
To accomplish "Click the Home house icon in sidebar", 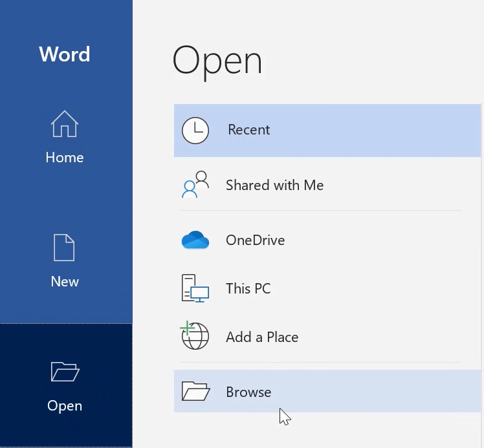I will [x=64, y=124].
